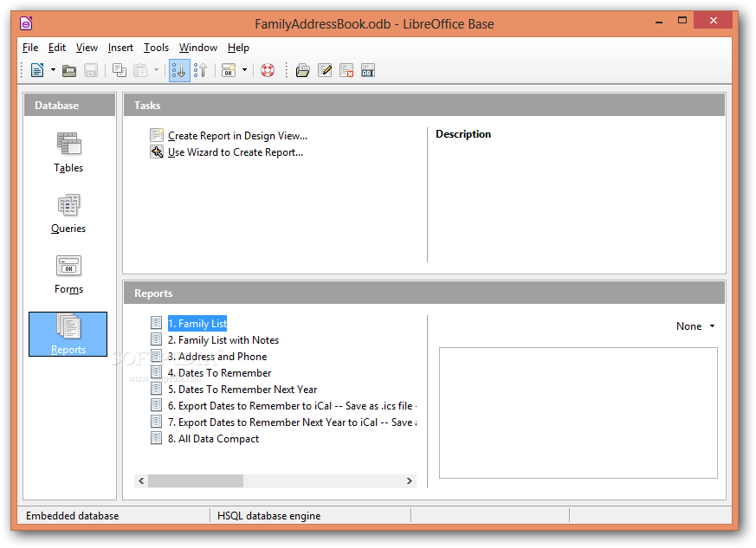Click Use Wizard to Create Report
Screen dimensions: 756x548
click(236, 152)
